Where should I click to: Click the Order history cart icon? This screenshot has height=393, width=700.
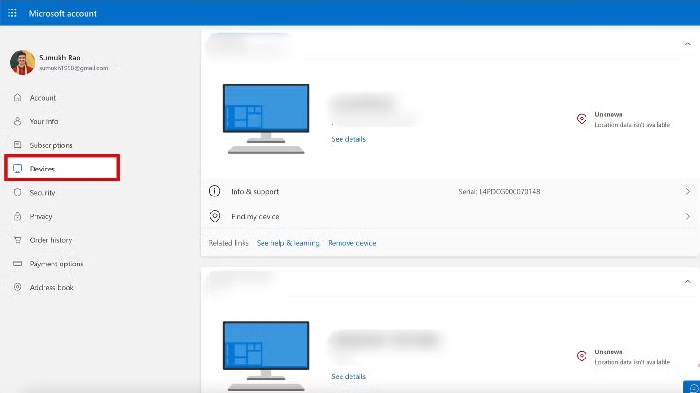click(17, 240)
